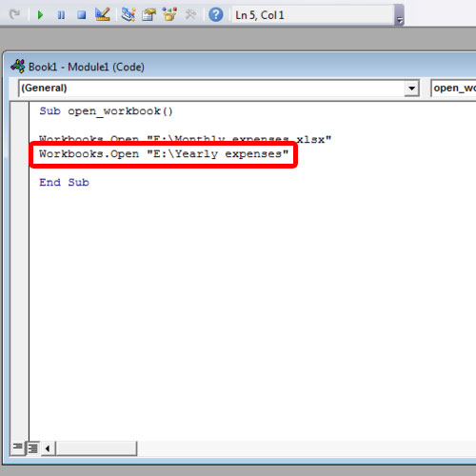
Task: Click the Redo arrow icon
Action: point(15,14)
